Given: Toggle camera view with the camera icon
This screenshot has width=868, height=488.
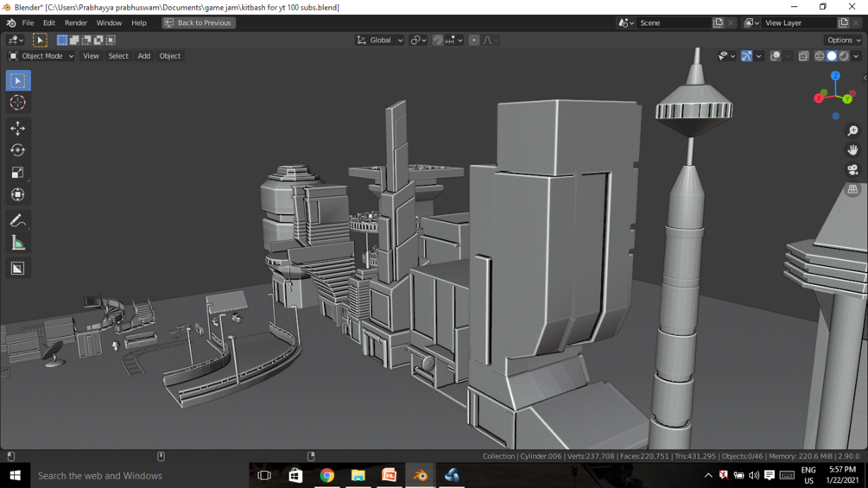Looking at the screenshot, I should tap(852, 170).
